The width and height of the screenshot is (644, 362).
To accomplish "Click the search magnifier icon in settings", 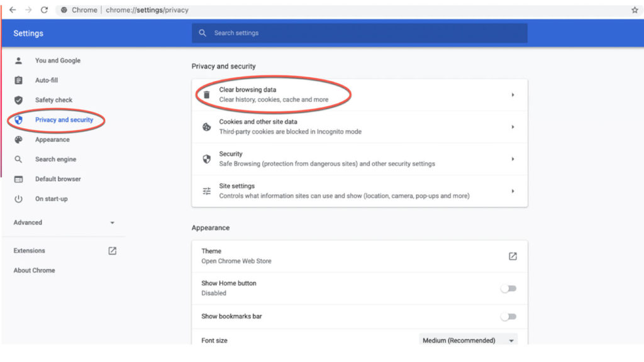I will [x=203, y=33].
